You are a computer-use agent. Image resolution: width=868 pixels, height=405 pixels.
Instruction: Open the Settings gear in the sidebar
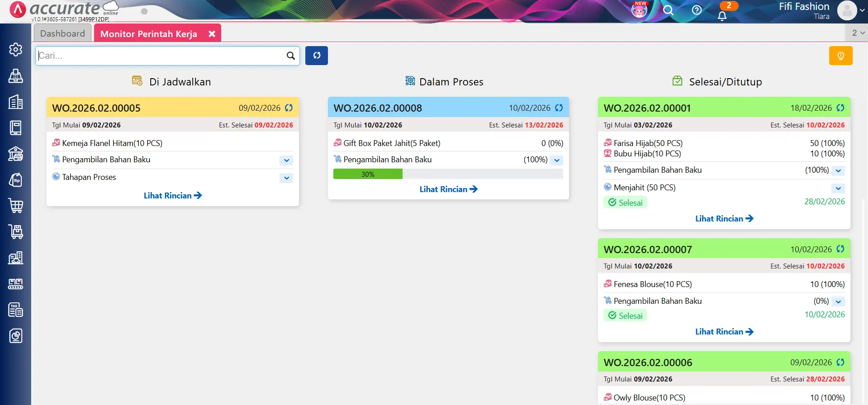click(15, 50)
